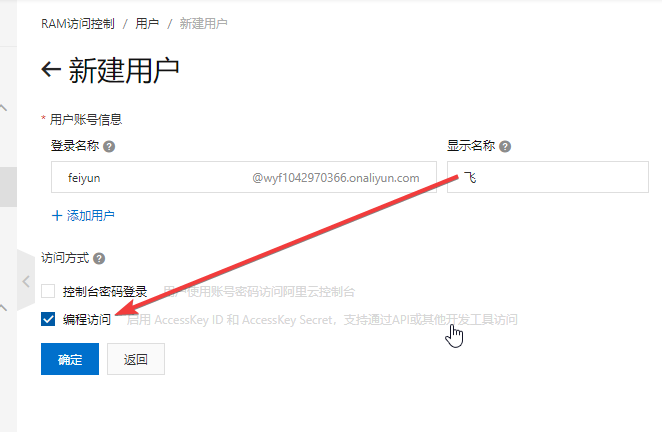Screen dimensions: 662x432
Task: Click the plus icon for 添加用户
Action: coord(57,216)
